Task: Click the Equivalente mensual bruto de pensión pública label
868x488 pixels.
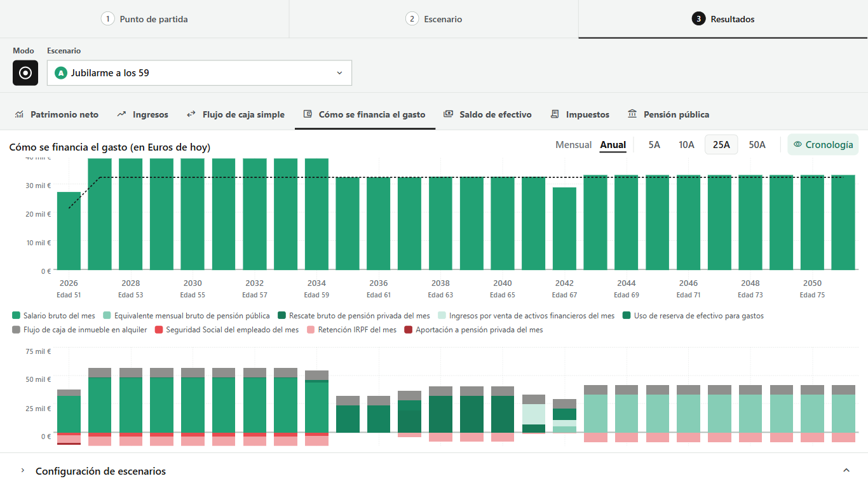Action: 193,316
